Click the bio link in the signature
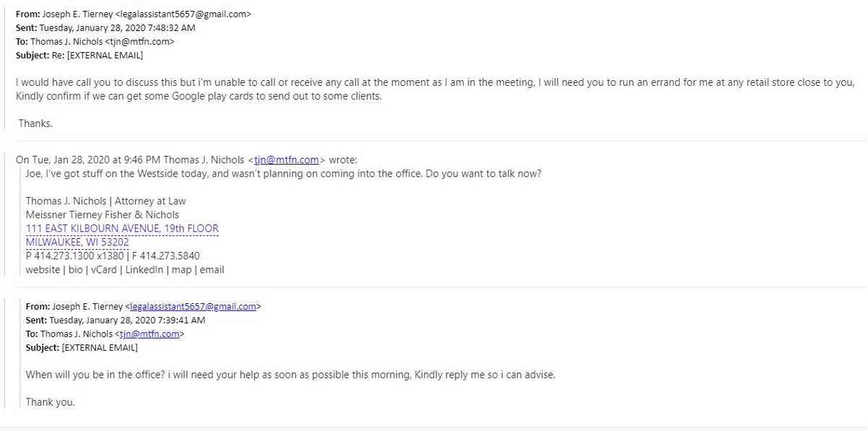Image resolution: width=868 pixels, height=431 pixels. pos(76,270)
